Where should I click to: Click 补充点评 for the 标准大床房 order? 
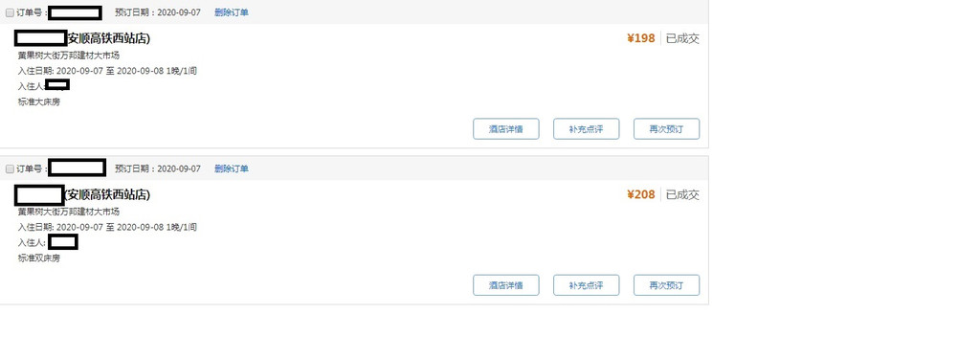pyautogui.click(x=587, y=129)
